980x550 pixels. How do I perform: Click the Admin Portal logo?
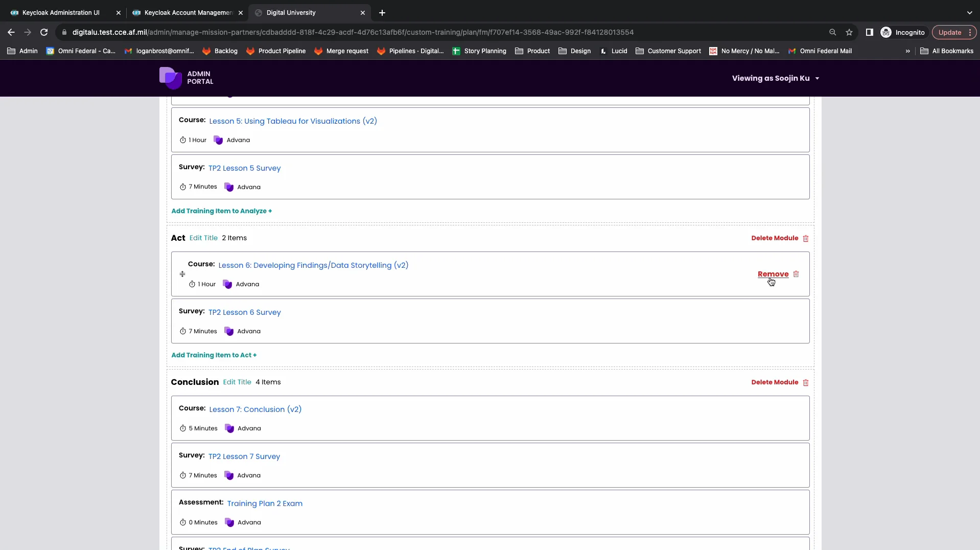tap(186, 78)
